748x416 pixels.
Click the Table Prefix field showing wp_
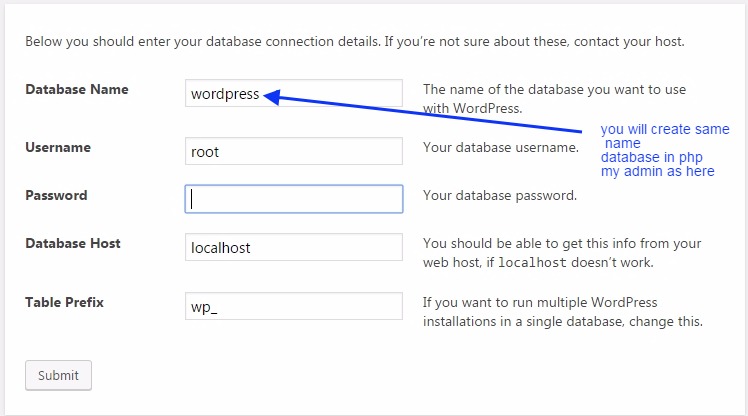(294, 305)
